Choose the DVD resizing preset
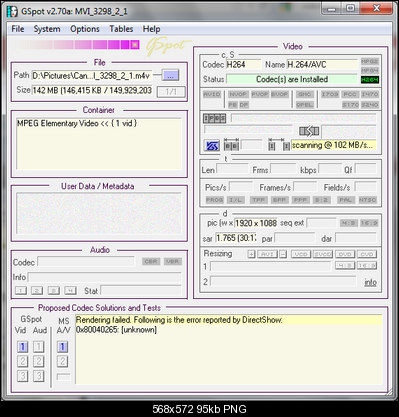Image resolution: width=399 pixels, height=417 pixels. tap(345, 254)
